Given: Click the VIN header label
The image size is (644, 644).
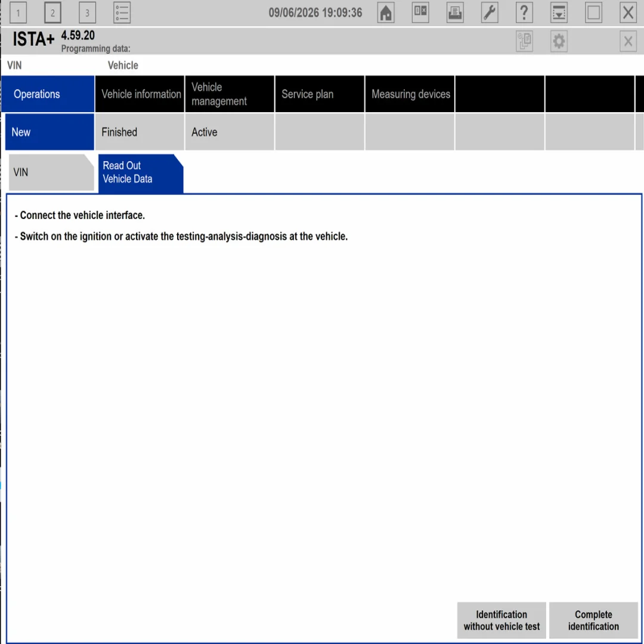Looking at the screenshot, I should tap(14, 66).
